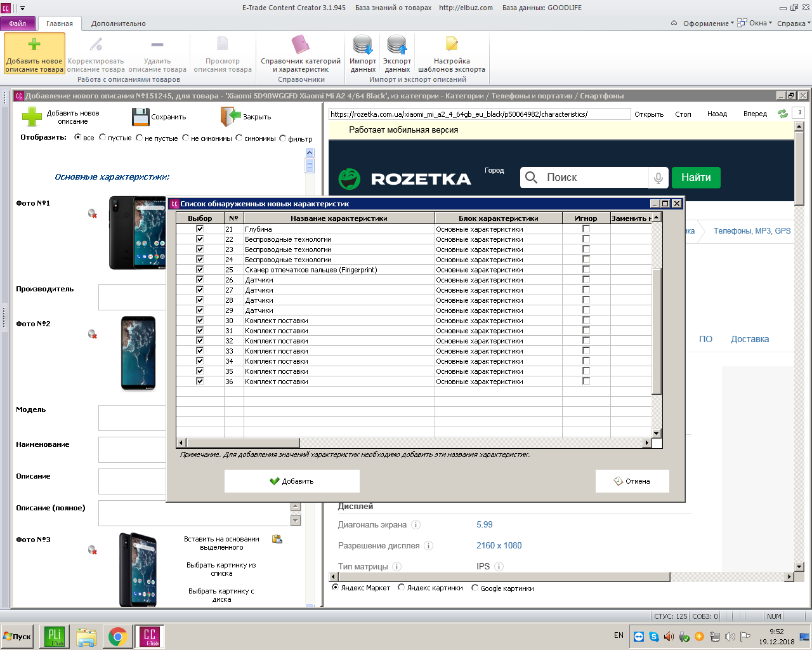Uncheck selection for row 36 Комплект поставки
Viewport: 812px width, 650px height.
[200, 381]
